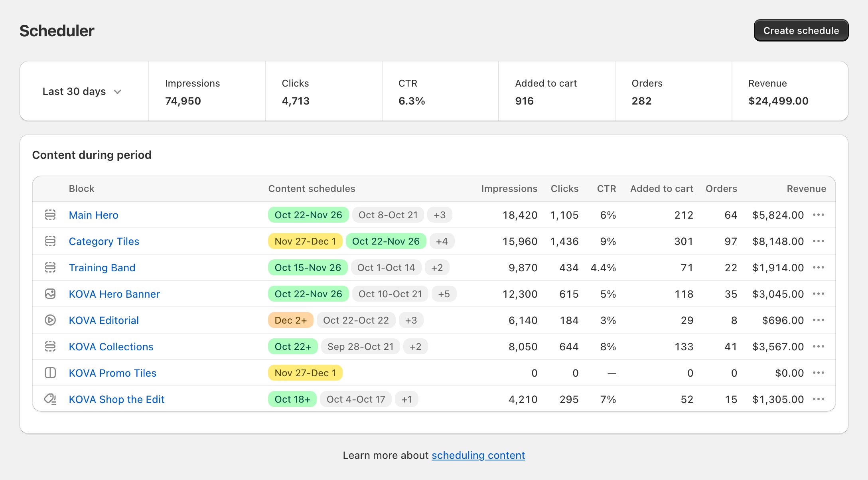Image resolution: width=868 pixels, height=480 pixels.
Task: Open the Training Band block link
Action: [102, 268]
